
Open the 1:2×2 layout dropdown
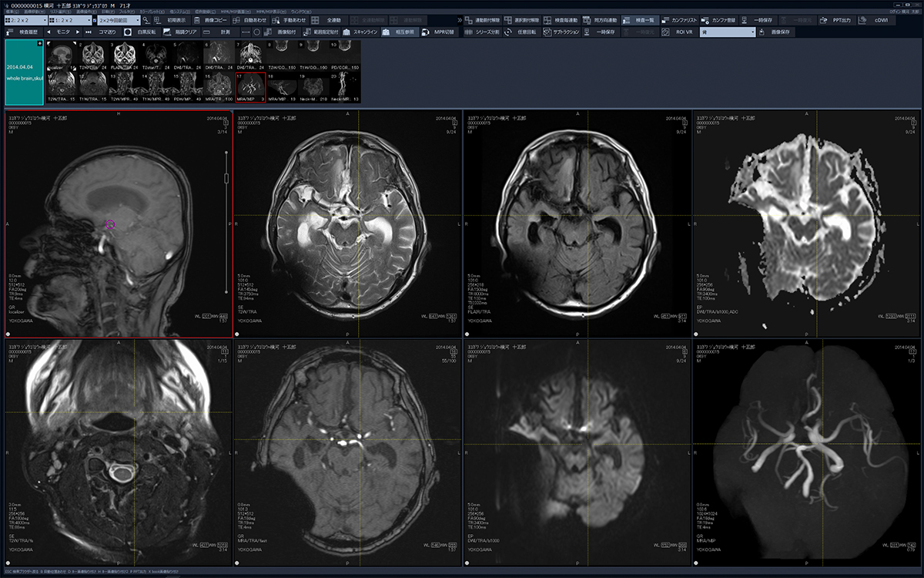71,19
